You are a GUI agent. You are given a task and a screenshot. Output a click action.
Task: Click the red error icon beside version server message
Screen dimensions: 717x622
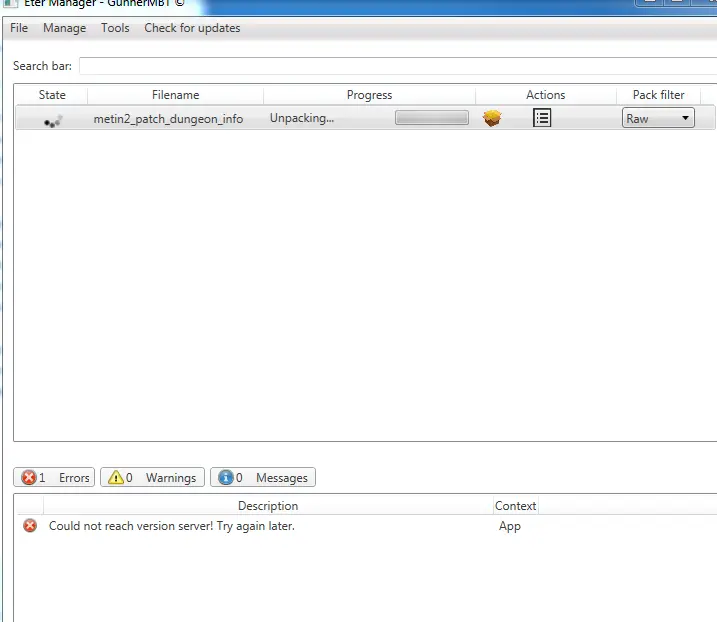click(x=30, y=526)
